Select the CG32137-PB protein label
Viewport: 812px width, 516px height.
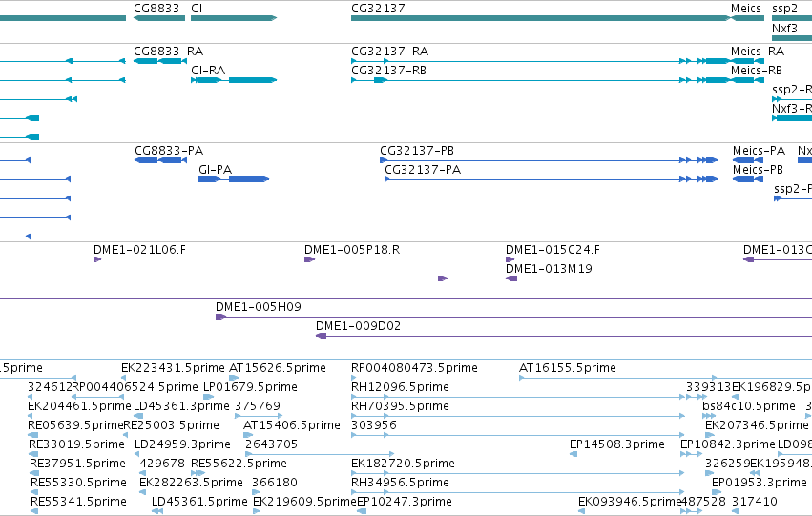[x=417, y=151]
